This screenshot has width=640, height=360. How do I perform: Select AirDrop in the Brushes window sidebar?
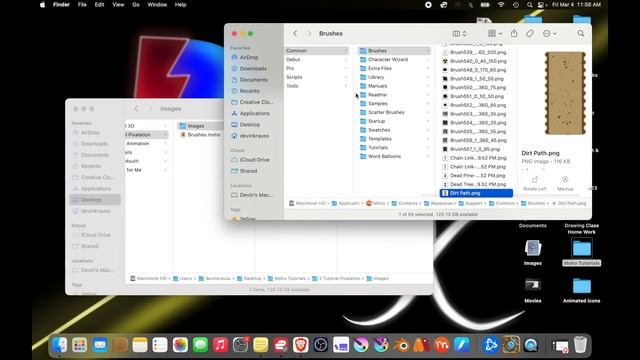(249, 58)
